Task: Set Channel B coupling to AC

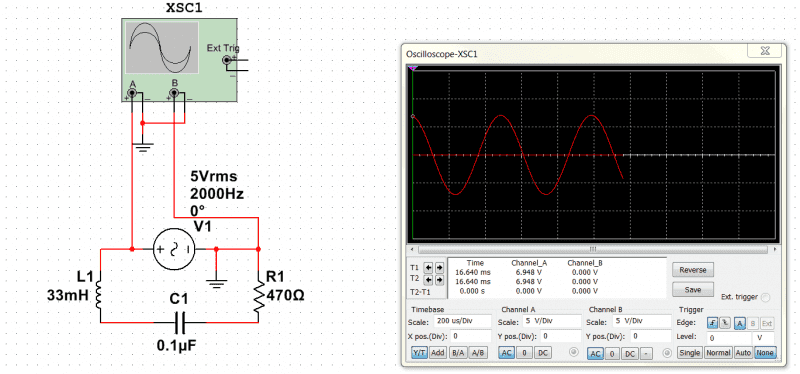Action: 595,354
